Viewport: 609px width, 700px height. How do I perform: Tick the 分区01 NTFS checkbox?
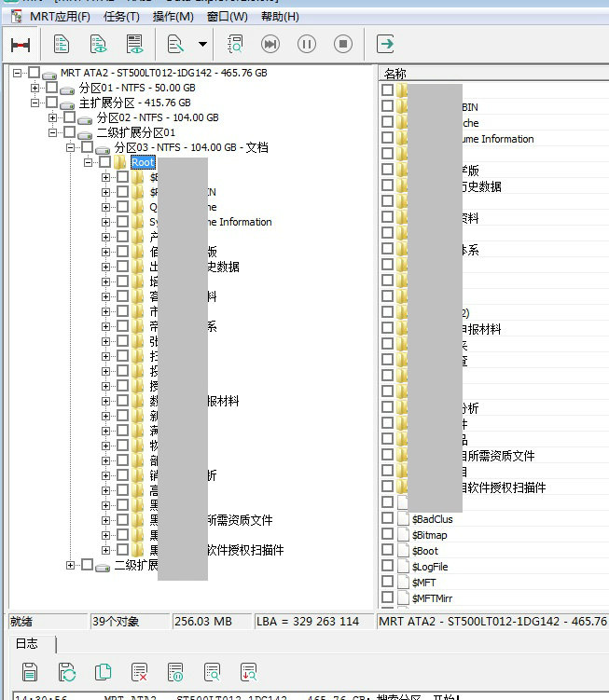click(x=52, y=88)
